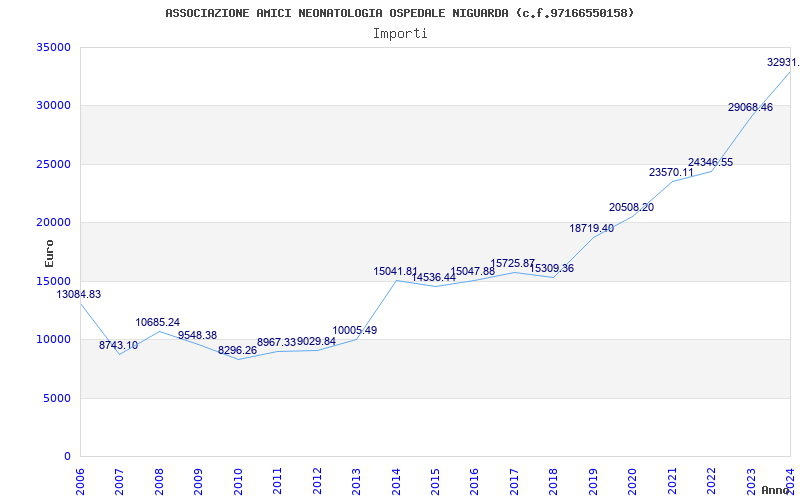Click the 2008 x-axis year label
Screen dimensions: 800x500
(x=159, y=480)
